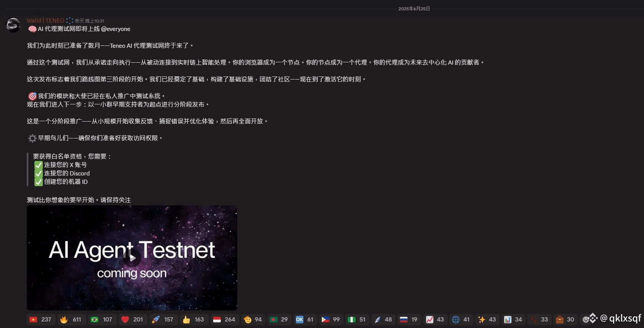Click the brain emoji in the headline
The image size is (644, 328).
(32, 29)
